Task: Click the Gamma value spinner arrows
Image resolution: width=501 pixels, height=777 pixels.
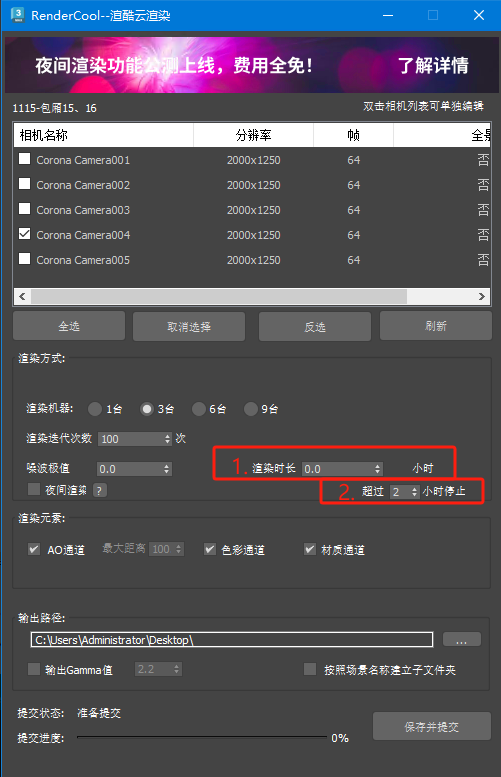Action: [x=176, y=669]
